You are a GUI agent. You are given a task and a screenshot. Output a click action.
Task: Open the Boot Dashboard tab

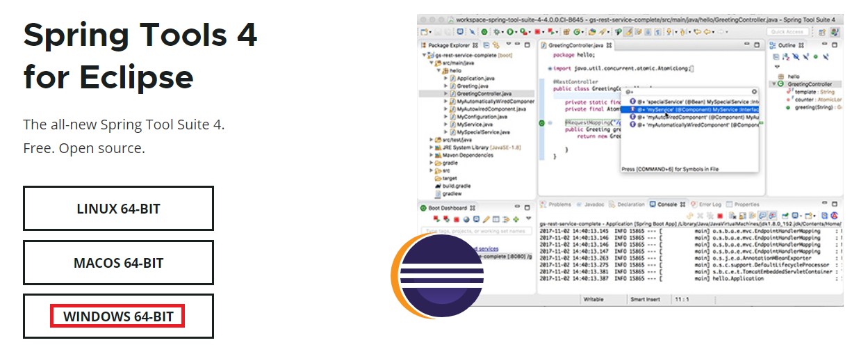[x=447, y=207]
